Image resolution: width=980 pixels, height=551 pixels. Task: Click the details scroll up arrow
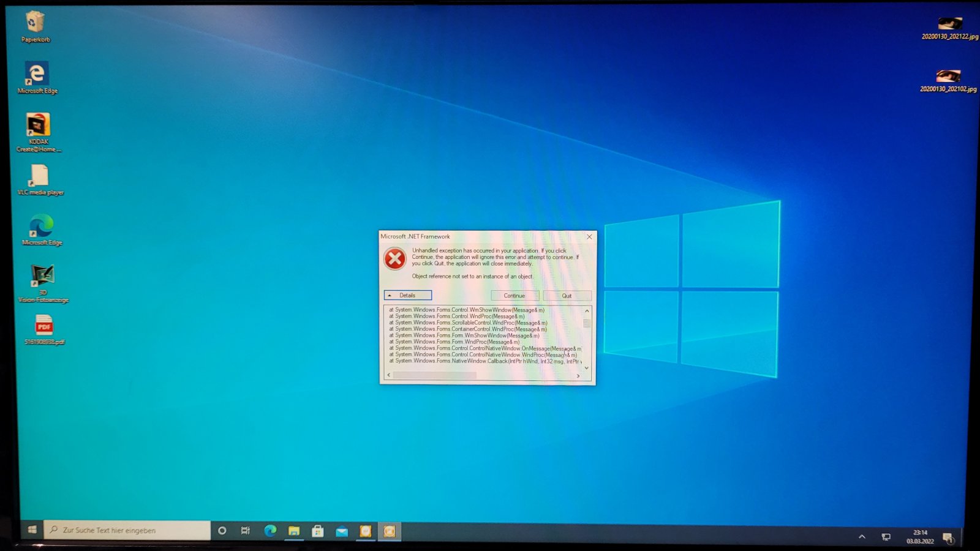587,311
